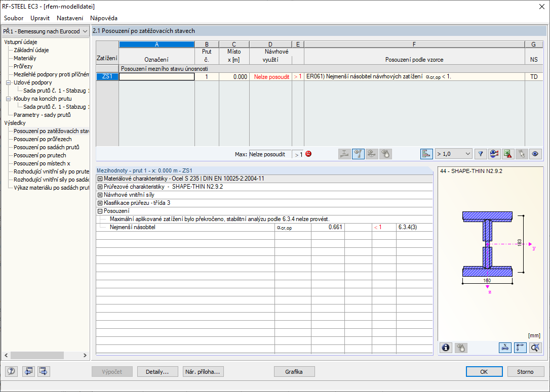Select 'Posouzení po prutech' tree item

pos(40,155)
